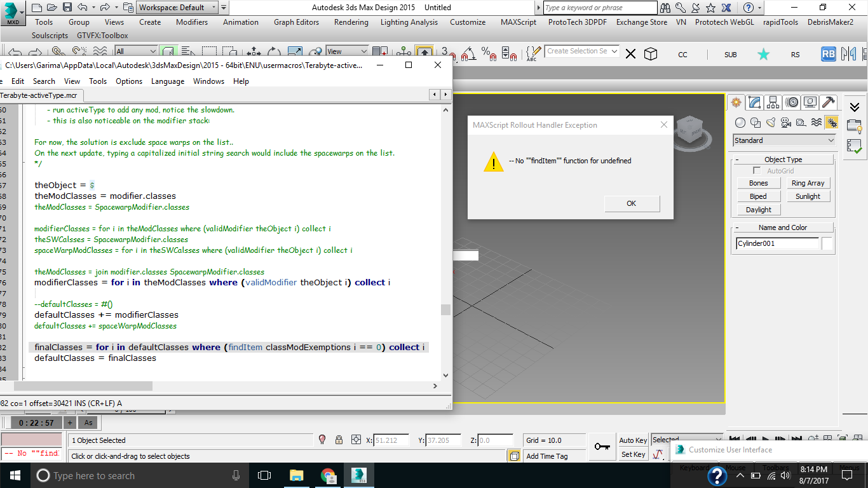Click the keyword search field

pos(600,8)
